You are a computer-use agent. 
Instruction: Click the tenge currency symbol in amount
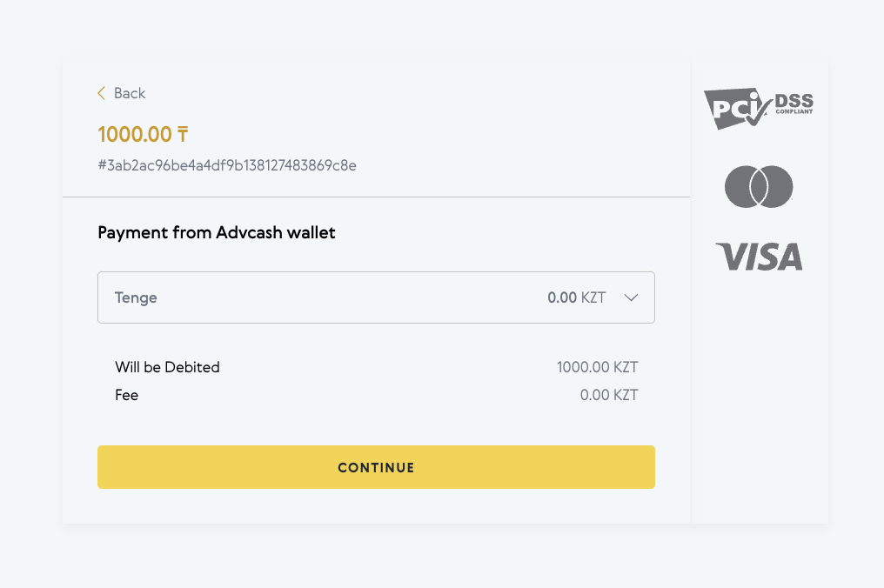[183, 134]
